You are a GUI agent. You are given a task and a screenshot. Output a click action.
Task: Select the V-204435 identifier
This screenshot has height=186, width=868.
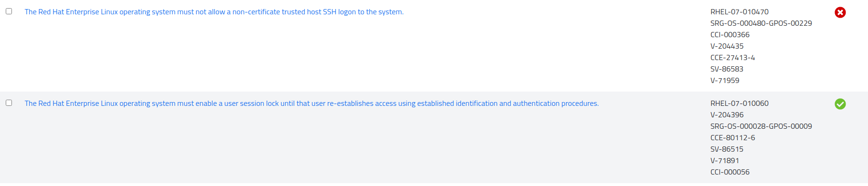pos(727,46)
